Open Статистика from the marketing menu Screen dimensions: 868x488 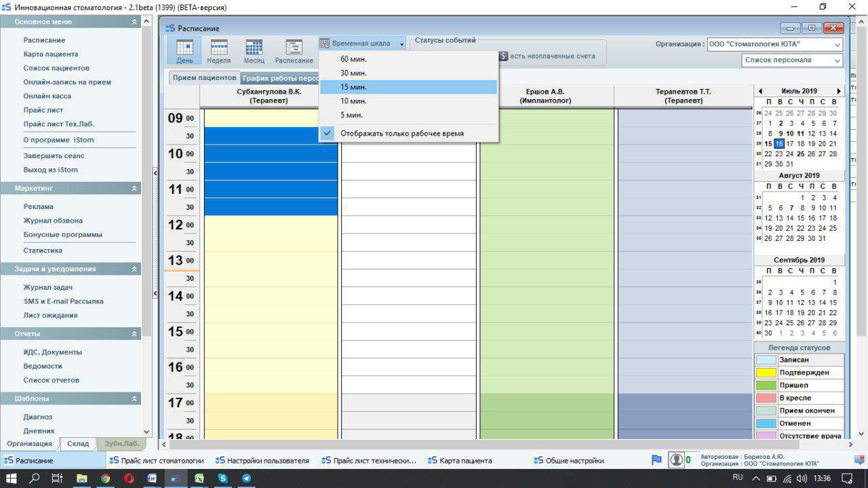43,250
